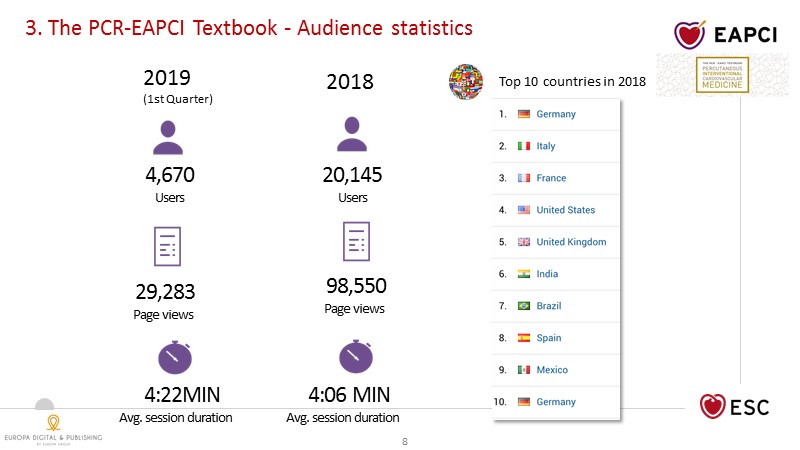Open the United States country link
Image resolution: width=800 pixels, height=450 pixels.
coord(565,210)
